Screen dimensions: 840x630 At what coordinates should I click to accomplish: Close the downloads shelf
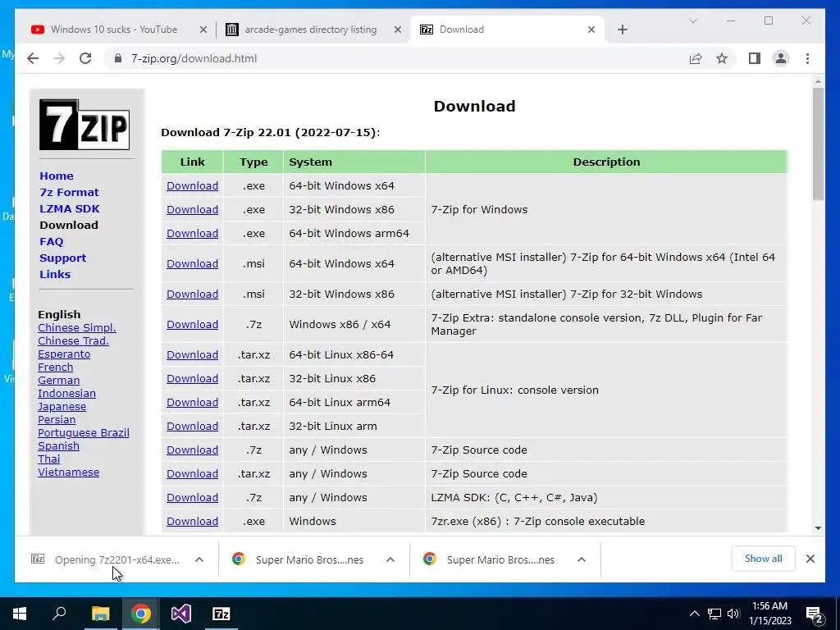810,559
